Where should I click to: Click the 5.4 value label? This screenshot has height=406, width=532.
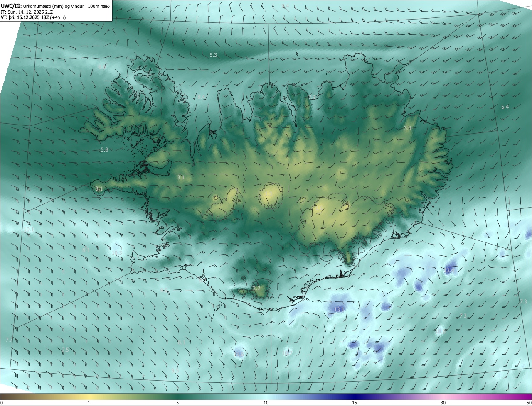(505, 107)
